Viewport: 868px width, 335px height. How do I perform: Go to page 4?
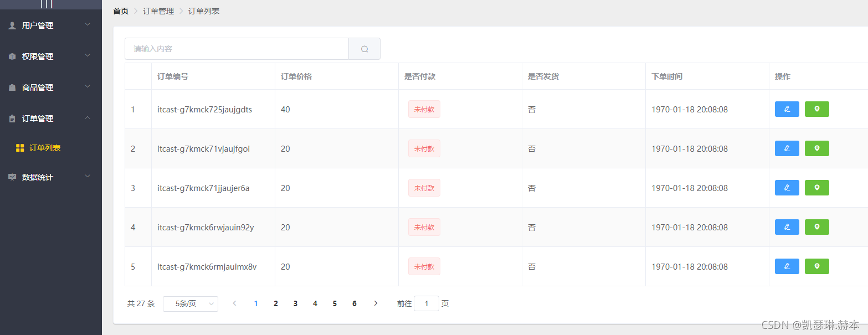click(x=315, y=303)
